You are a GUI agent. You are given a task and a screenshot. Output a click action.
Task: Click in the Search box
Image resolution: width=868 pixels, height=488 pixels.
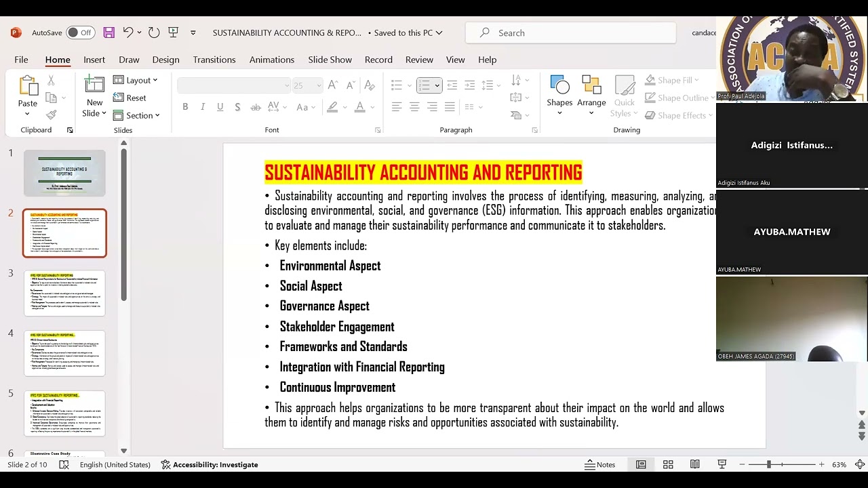(570, 33)
